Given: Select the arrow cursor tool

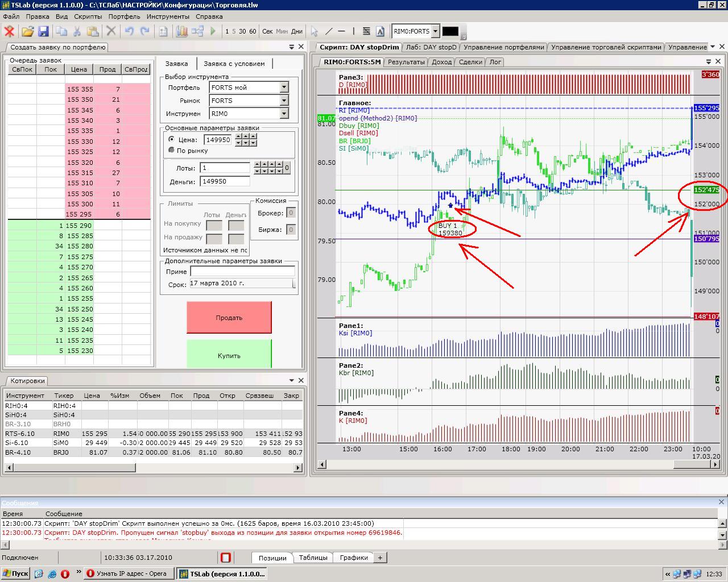Looking at the screenshot, I should pyautogui.click(x=314, y=31).
